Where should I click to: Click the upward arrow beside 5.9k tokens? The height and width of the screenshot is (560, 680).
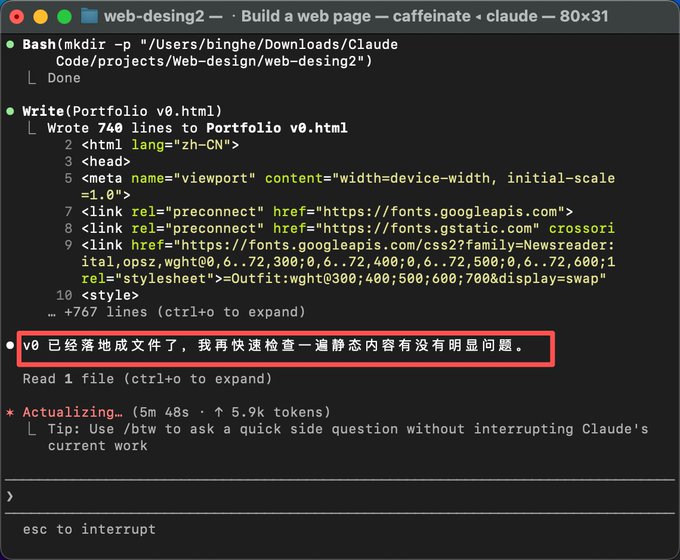coord(219,412)
